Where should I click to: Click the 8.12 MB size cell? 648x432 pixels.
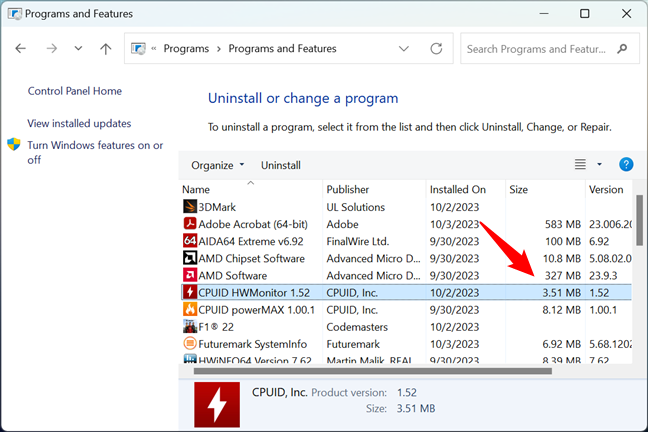562,310
